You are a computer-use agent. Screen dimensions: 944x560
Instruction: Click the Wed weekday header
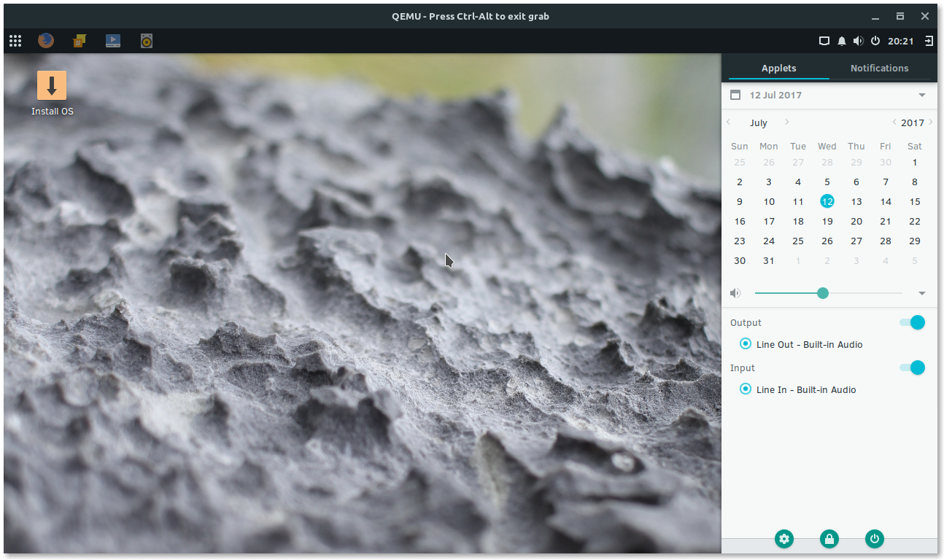(x=827, y=147)
